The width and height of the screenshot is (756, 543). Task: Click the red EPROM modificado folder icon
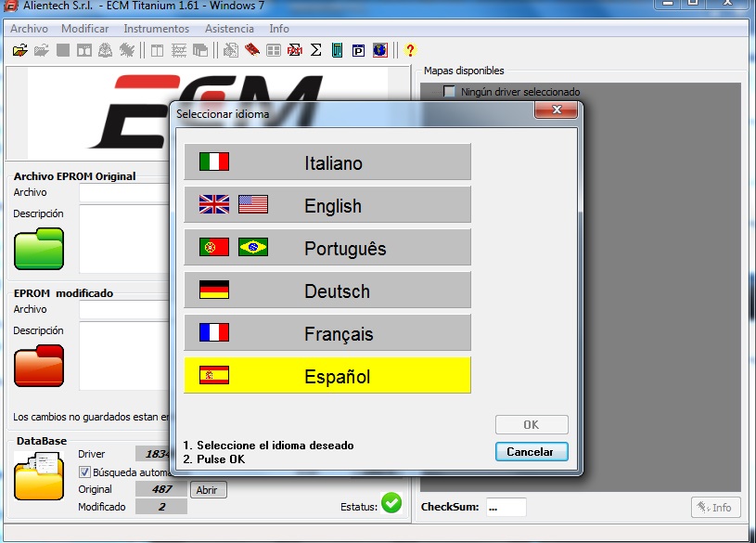click(x=37, y=365)
